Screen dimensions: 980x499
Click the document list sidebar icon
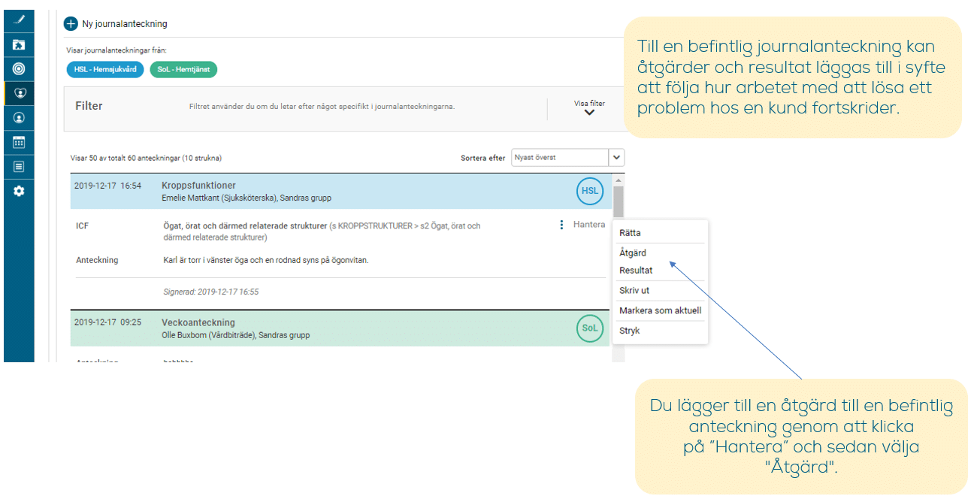pos(19,166)
